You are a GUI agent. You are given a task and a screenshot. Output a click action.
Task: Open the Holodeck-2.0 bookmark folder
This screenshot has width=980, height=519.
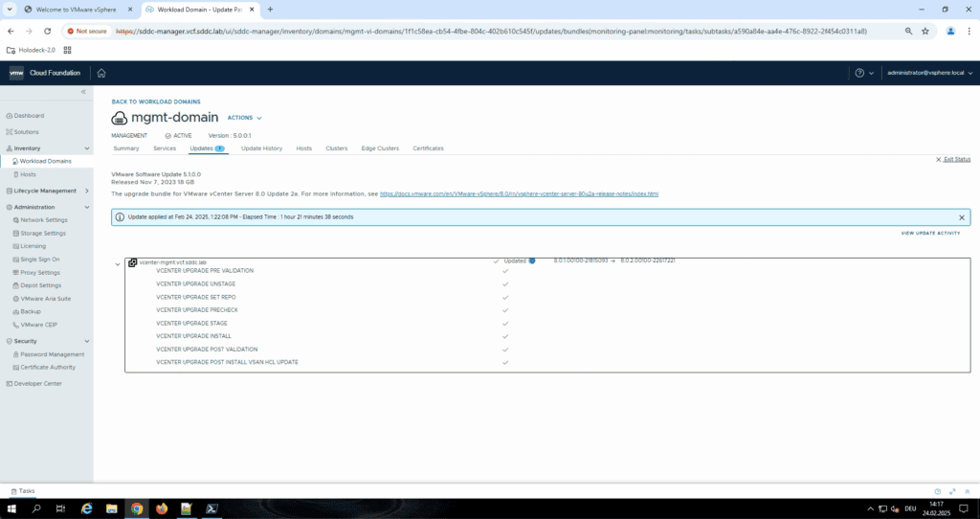click(x=31, y=50)
